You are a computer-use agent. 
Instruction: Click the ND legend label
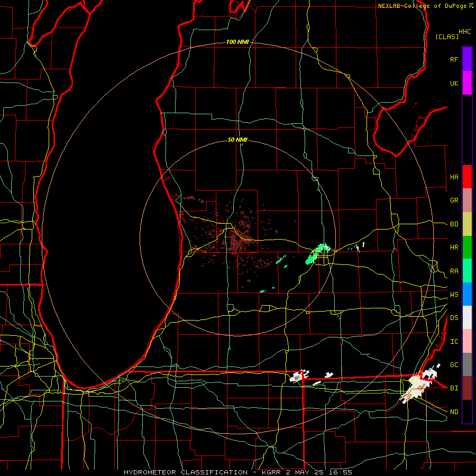454,412
